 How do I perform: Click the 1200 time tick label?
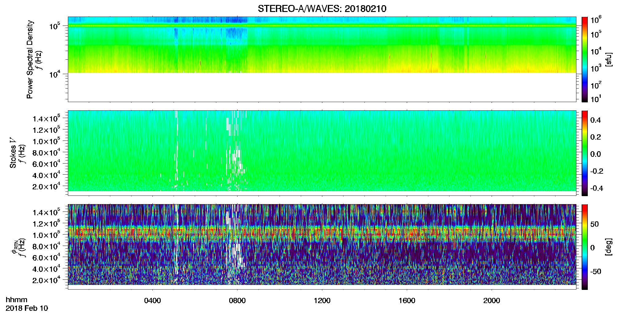322,300
